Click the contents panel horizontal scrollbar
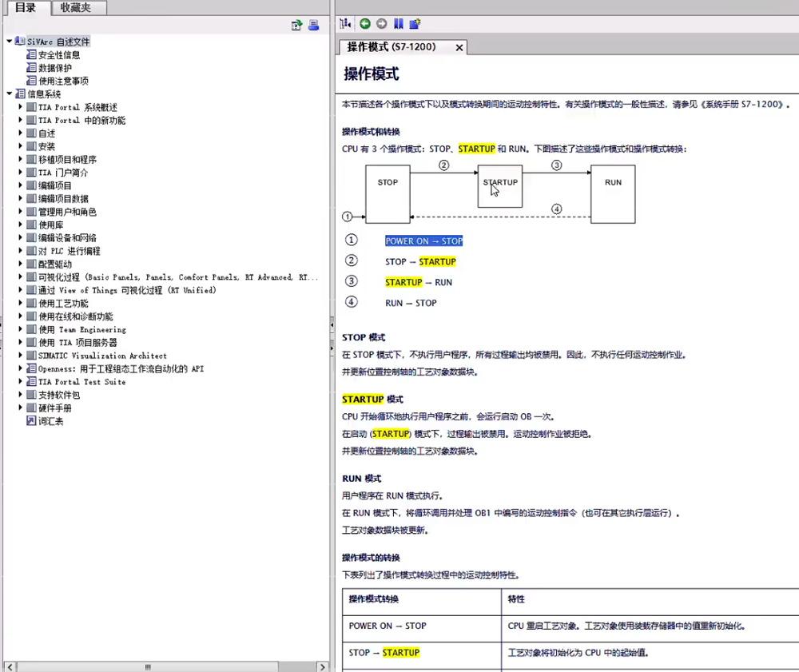 148,666
